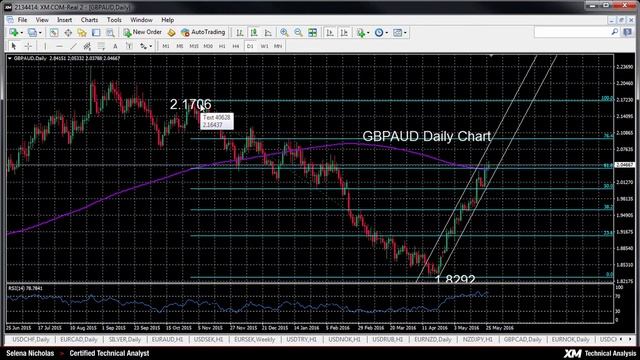Screen dimensions: 640x360
Task: Switch timeframe to M5
Action: coord(180,46)
